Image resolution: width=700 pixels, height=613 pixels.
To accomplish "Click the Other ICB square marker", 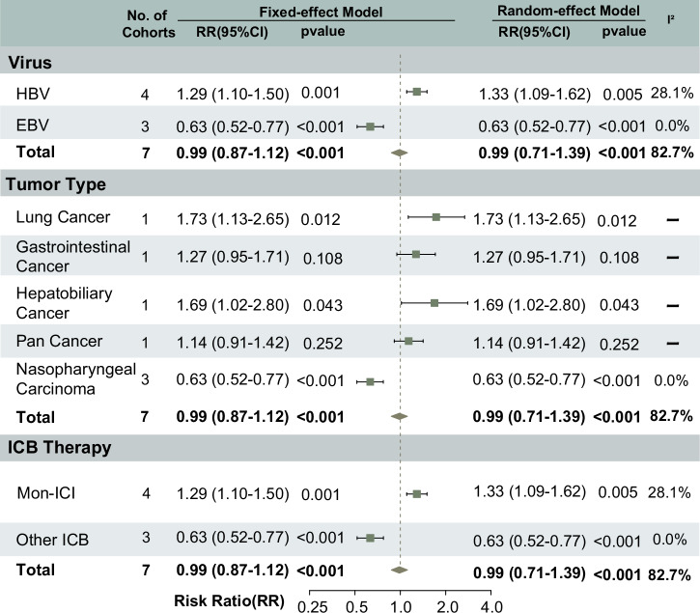I will [x=369, y=538].
